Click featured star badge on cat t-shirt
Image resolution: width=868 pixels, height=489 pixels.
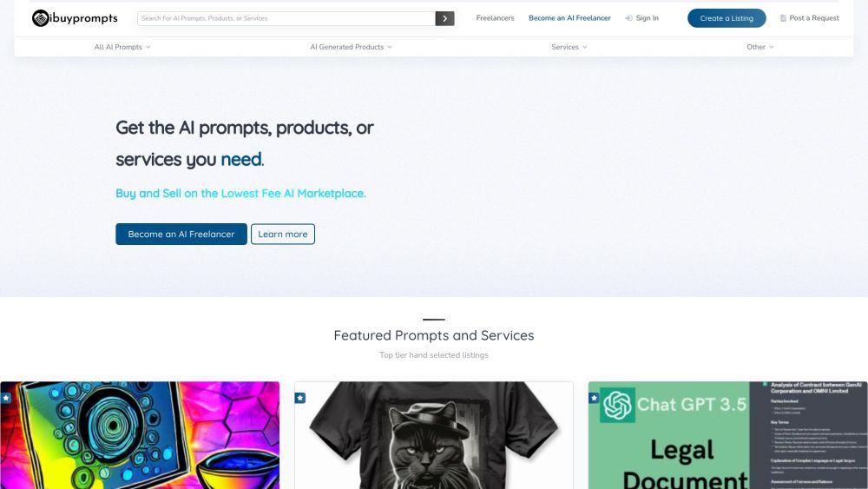point(300,398)
